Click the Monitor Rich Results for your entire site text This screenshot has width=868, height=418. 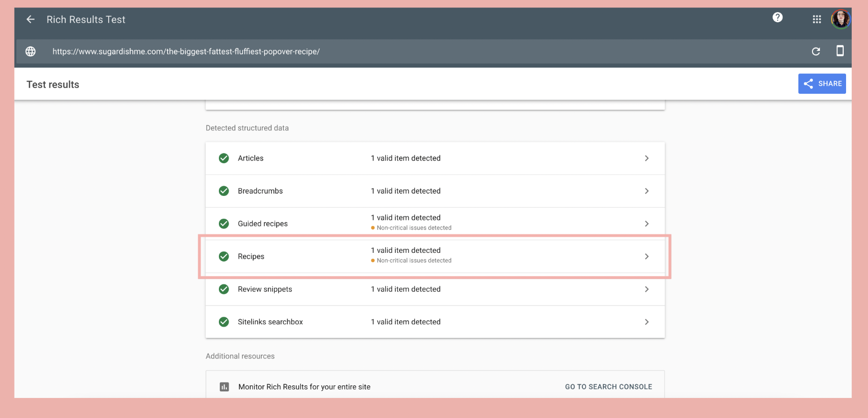304,387
